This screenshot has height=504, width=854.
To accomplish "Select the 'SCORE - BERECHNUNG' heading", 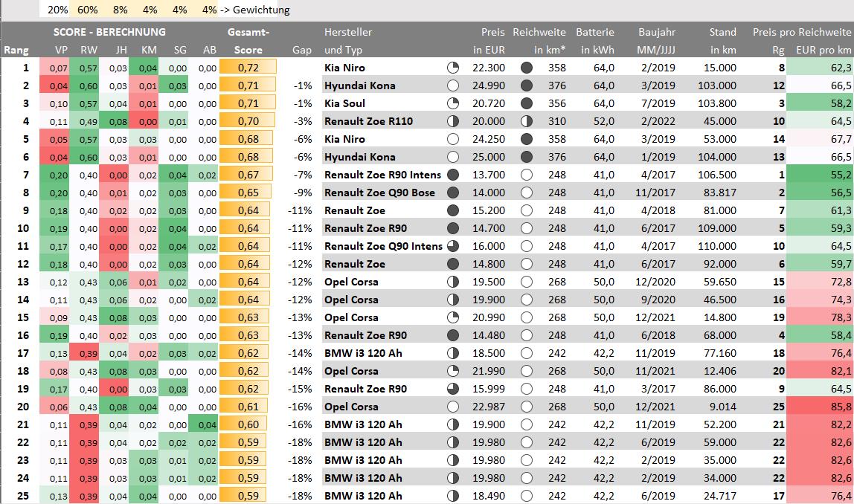I will point(109,32).
